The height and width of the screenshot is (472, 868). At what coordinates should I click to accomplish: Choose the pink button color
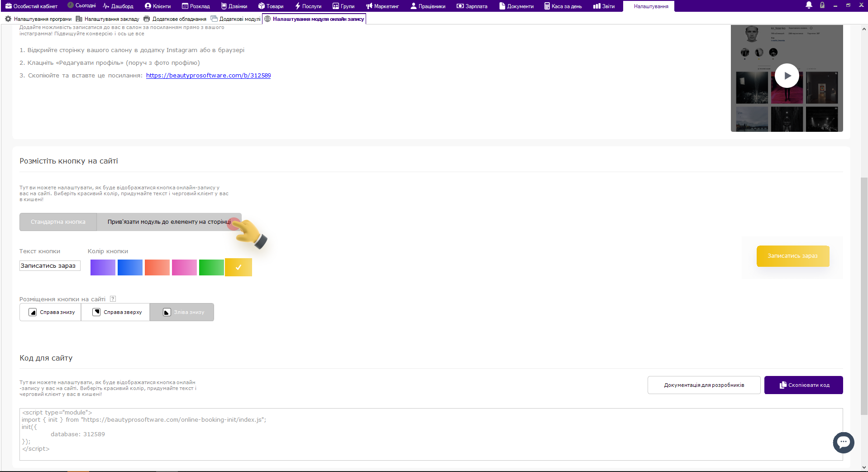184,267
